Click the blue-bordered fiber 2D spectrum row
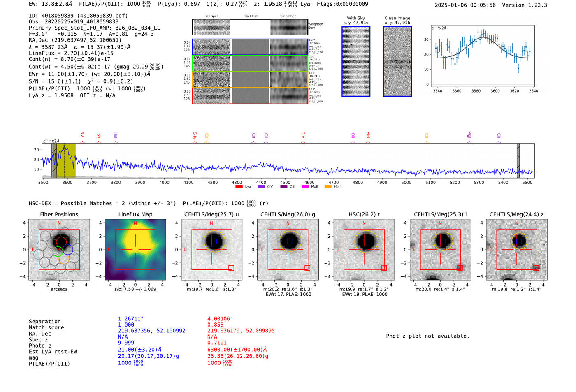 (x=250, y=47)
